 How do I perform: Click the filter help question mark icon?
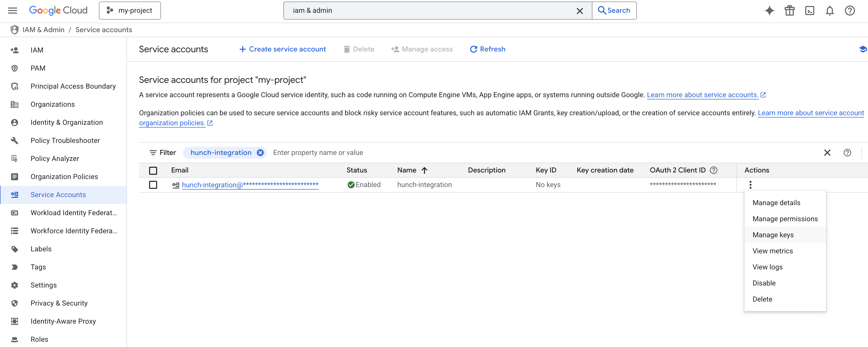pos(848,153)
